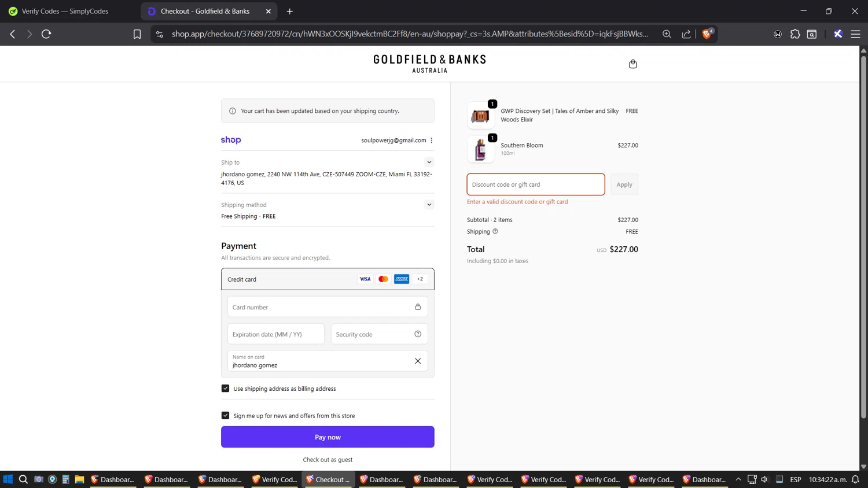
Task: Click the Discount code or gift card field
Action: pyautogui.click(x=536, y=184)
